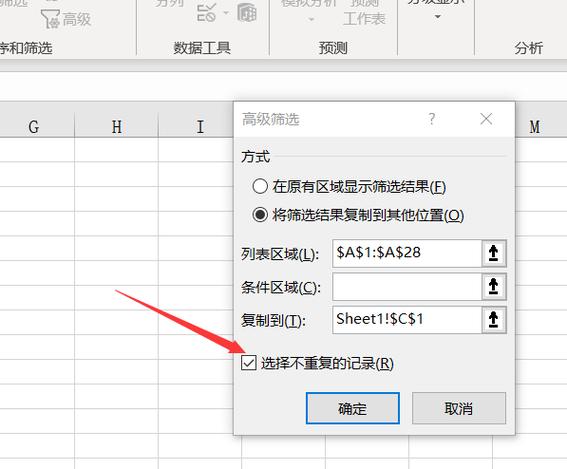
Task: Select copy results to another location option
Action: click(260, 215)
